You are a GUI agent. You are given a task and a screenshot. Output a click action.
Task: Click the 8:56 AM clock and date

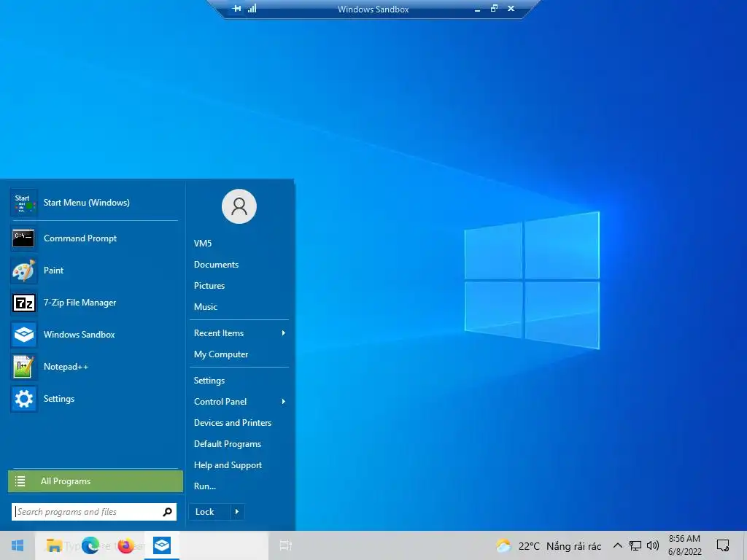tap(684, 545)
